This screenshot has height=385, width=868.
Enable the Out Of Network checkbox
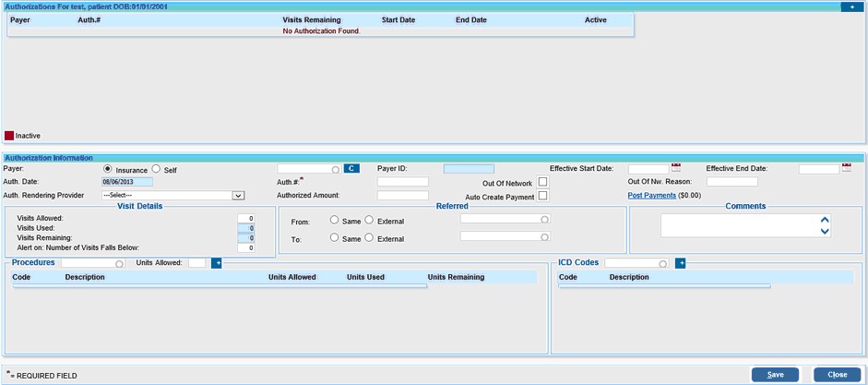click(543, 182)
